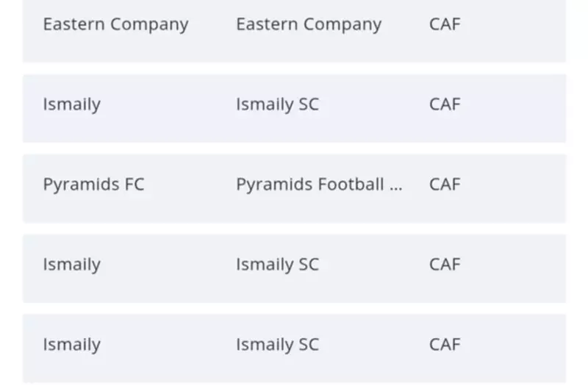Click CAF in the Eastern Company row

click(445, 24)
